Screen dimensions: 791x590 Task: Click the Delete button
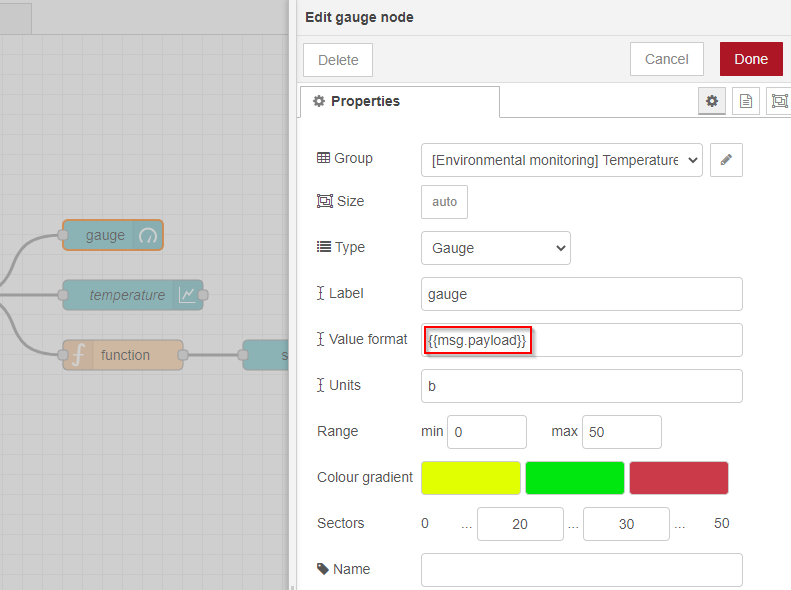coord(338,60)
